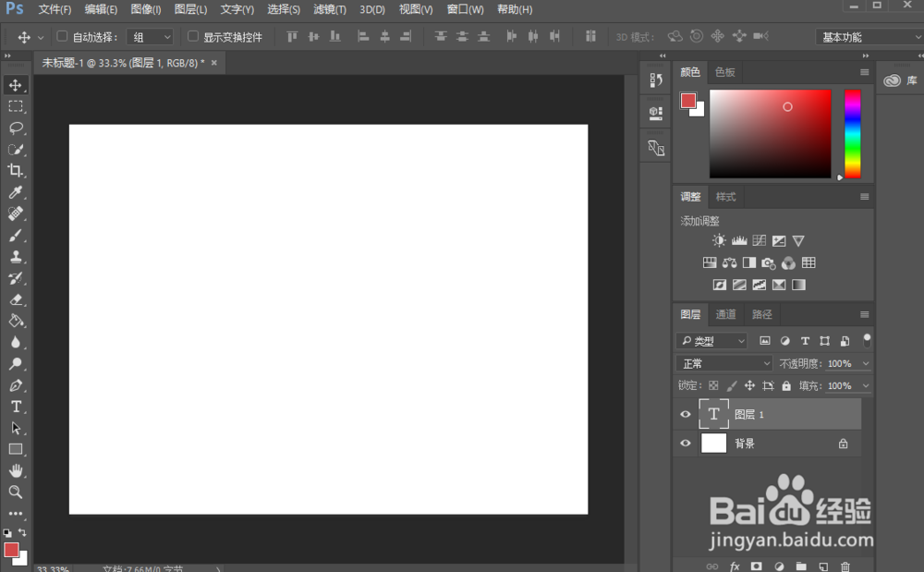Open the 库 libraries panel

(900, 80)
